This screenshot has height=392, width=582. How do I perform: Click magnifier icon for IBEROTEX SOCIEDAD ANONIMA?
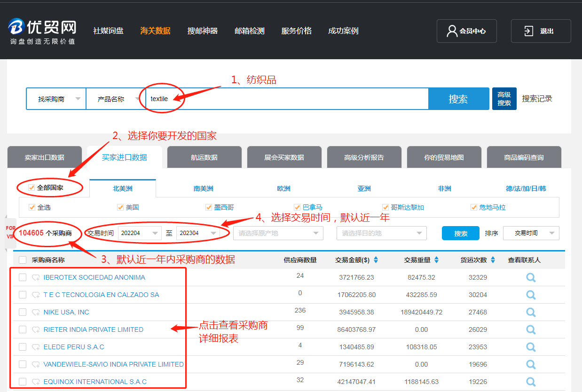(x=531, y=277)
